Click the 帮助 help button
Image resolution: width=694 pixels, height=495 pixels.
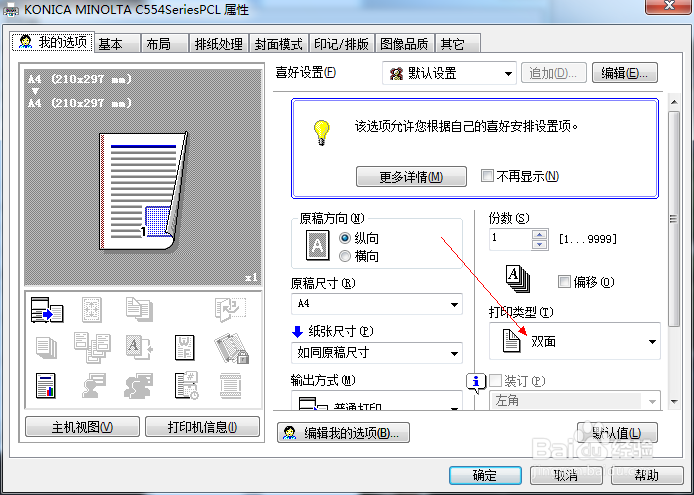click(647, 476)
